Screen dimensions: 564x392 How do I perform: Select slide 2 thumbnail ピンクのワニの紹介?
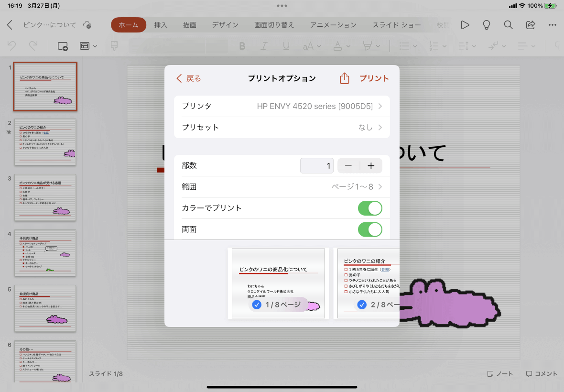45,142
